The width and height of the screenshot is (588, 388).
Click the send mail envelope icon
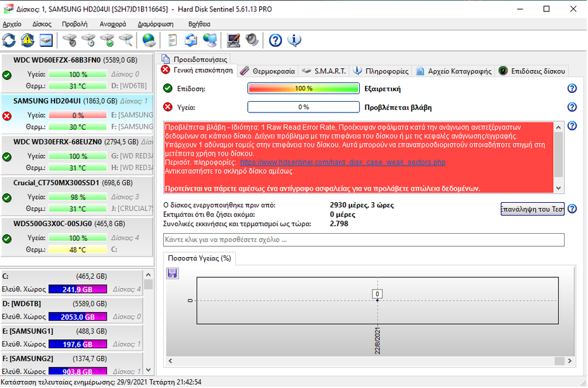coord(191,40)
